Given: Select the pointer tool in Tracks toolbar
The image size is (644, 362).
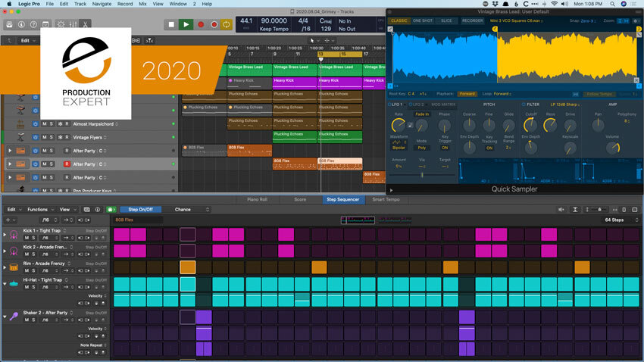Looking at the screenshot, I should [x=313, y=41].
